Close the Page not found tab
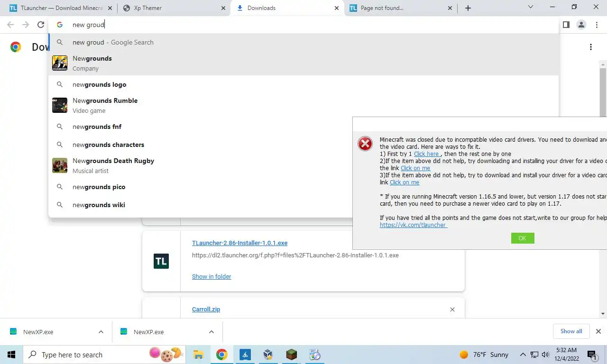The width and height of the screenshot is (607, 364). (450, 8)
